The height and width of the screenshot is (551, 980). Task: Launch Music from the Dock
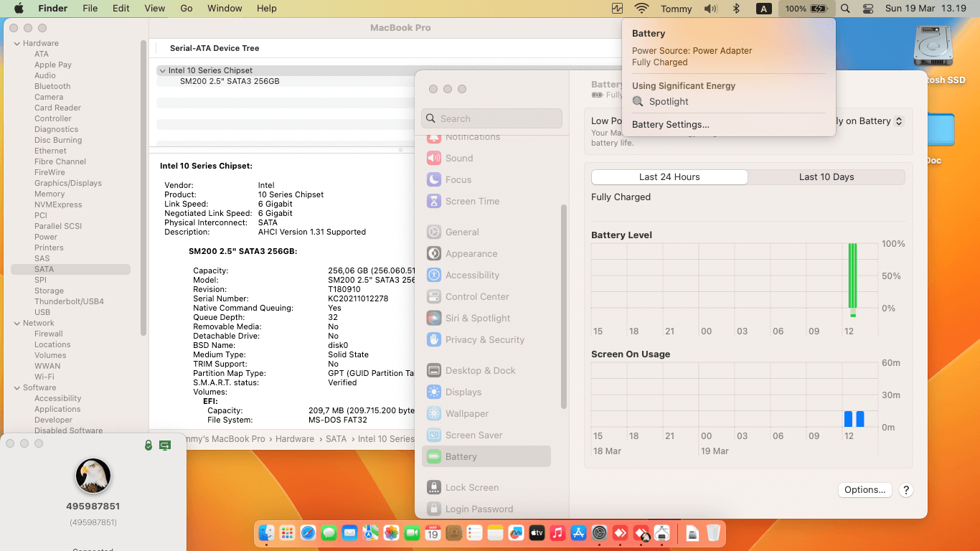[x=557, y=533]
